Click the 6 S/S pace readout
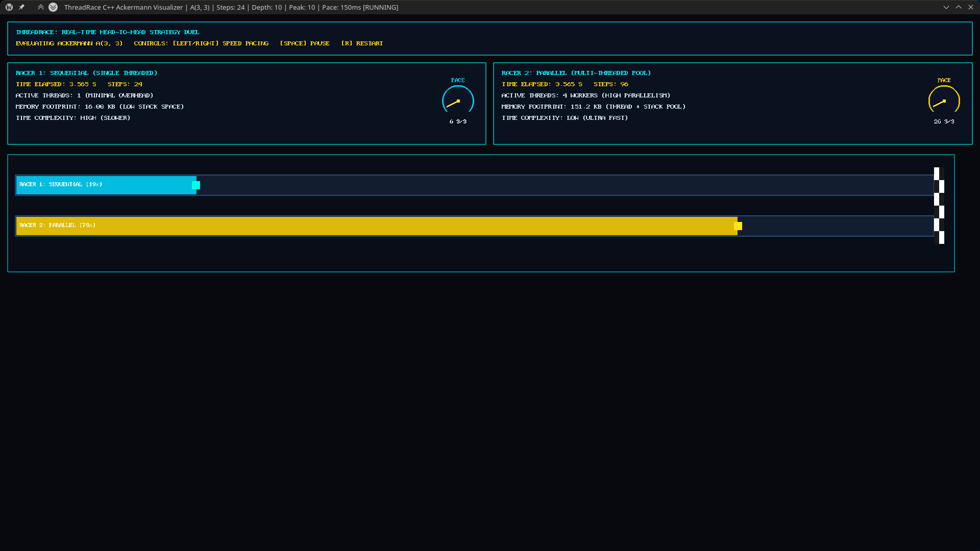Image resolution: width=980 pixels, height=551 pixels. click(x=458, y=121)
